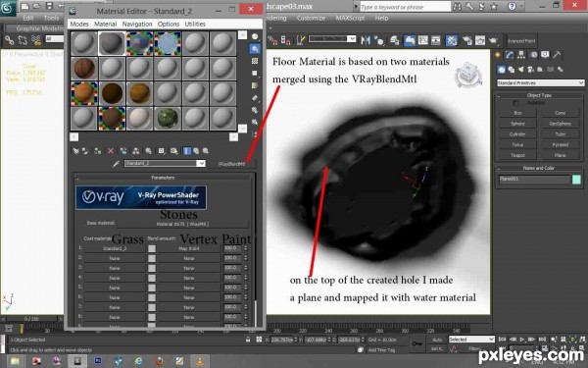Toggle highlighted Show End Result icon
The image size is (588, 368).
point(187,151)
